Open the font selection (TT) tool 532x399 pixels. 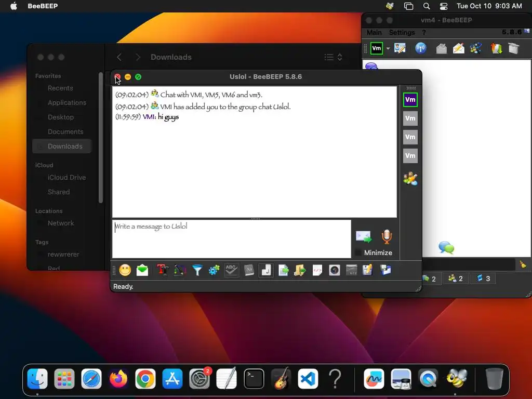pos(163,270)
